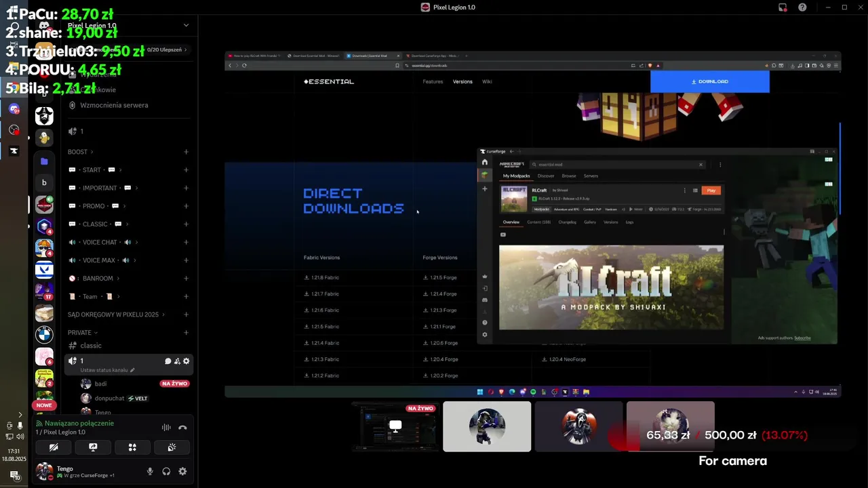
Task: Expand the BOOST category
Action: [x=79, y=152]
